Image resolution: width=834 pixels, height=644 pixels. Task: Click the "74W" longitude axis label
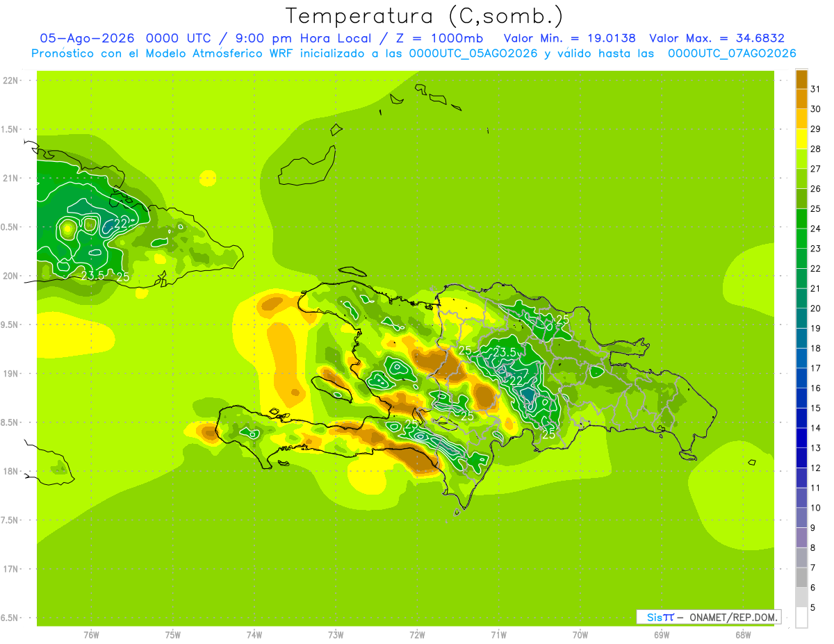click(x=254, y=635)
